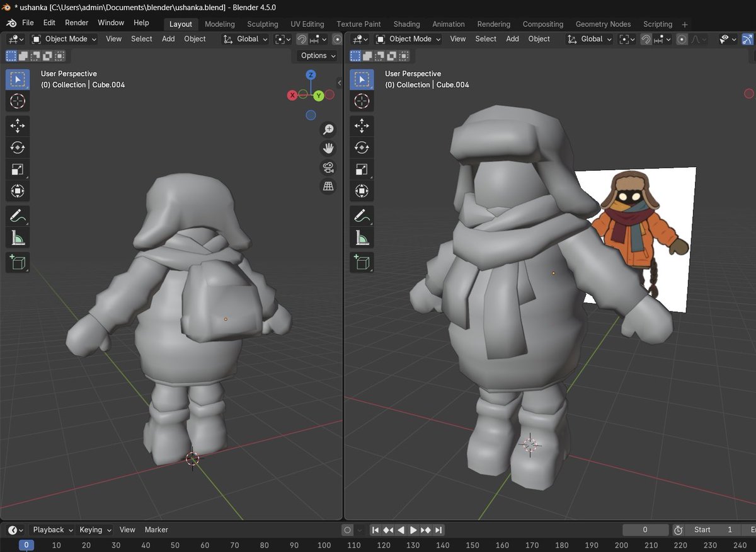
Task: Click the Blender logo menu icon
Action: (11, 23)
